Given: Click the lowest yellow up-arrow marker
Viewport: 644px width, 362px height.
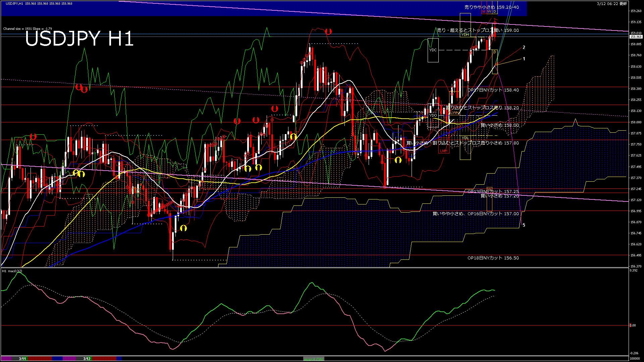Looking at the screenshot, I should pos(183,228).
